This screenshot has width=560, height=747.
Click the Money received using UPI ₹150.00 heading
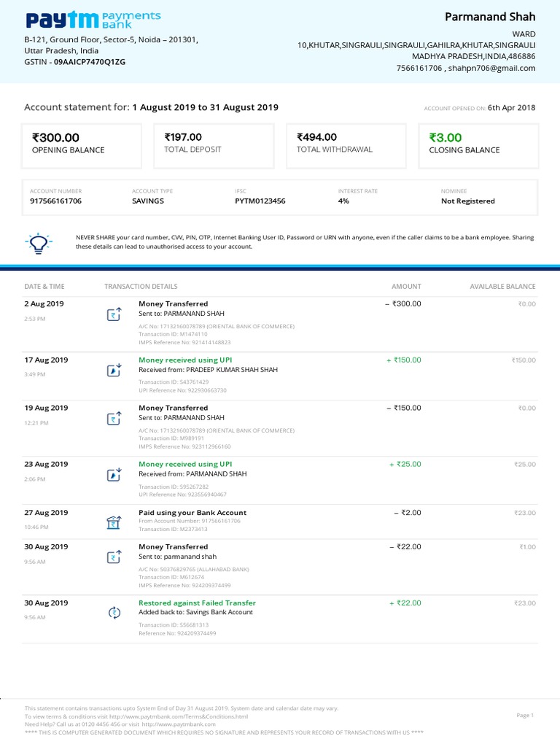(x=185, y=360)
